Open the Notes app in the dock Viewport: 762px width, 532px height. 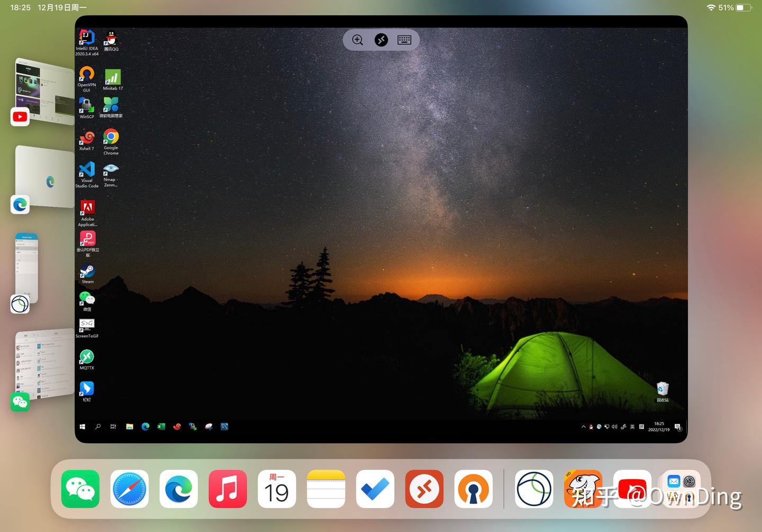tap(326, 489)
